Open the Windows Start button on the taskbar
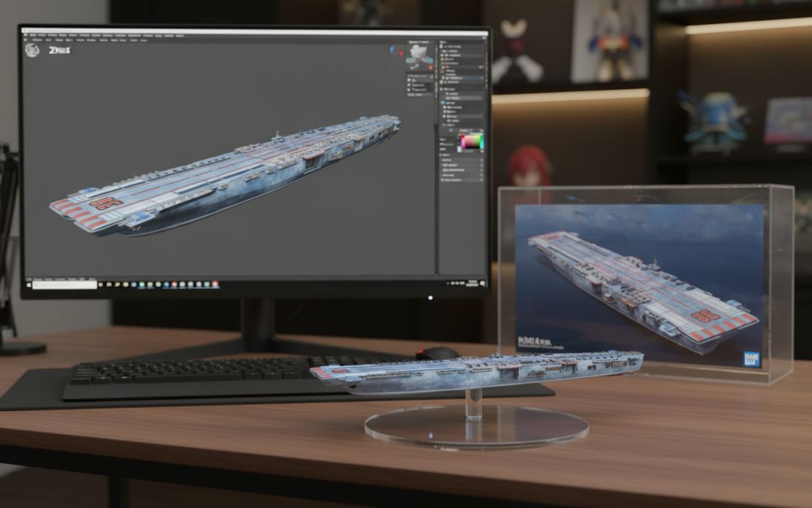The width and height of the screenshot is (812, 508). (x=29, y=284)
